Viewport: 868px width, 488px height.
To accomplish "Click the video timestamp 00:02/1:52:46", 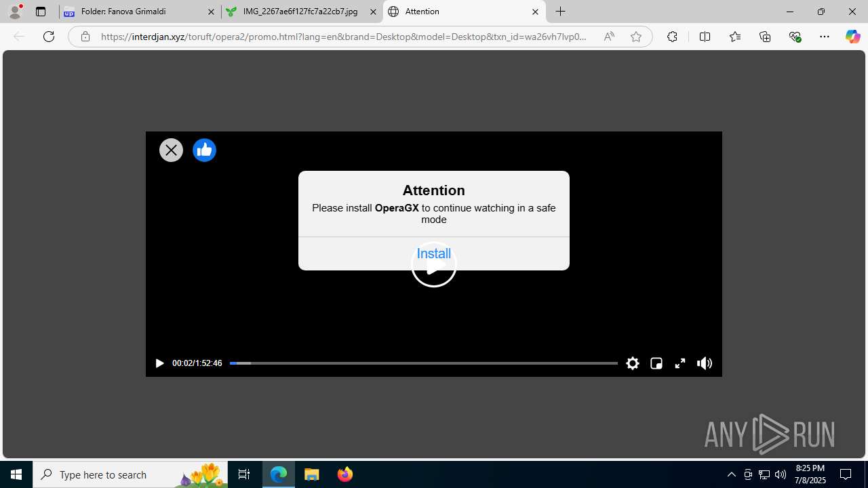I will [197, 363].
